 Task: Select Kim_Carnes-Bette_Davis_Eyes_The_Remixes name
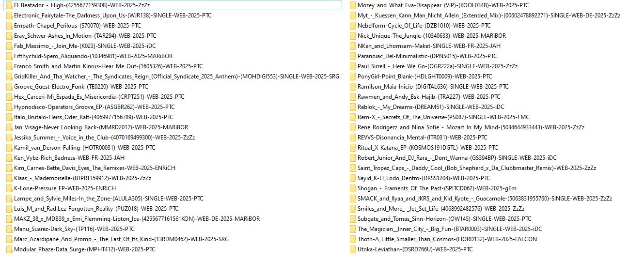click(x=94, y=168)
